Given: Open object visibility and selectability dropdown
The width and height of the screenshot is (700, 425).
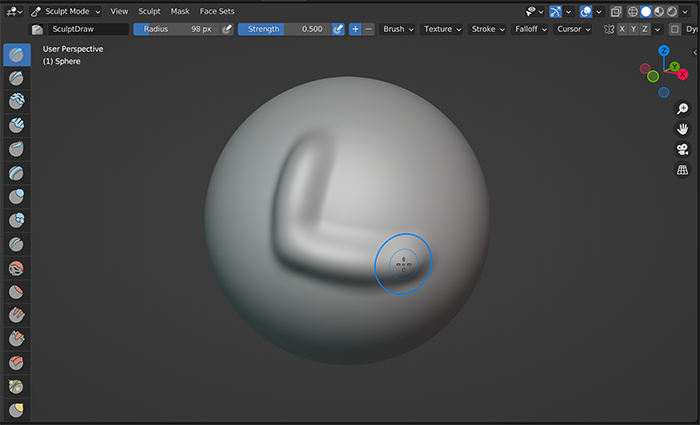Looking at the screenshot, I should pos(535,12).
